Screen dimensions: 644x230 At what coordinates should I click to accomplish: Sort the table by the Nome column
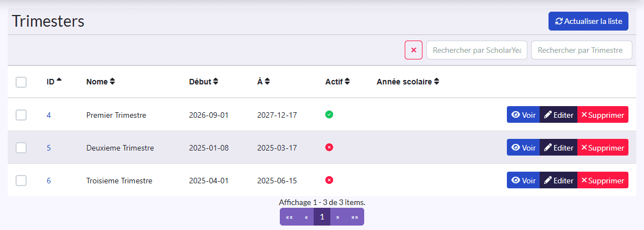click(100, 82)
